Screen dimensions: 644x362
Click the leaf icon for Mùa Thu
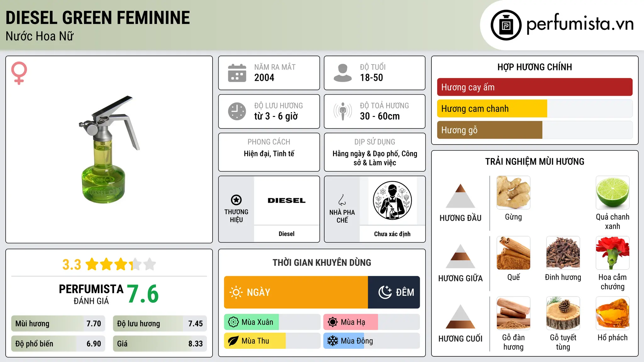[233, 341]
